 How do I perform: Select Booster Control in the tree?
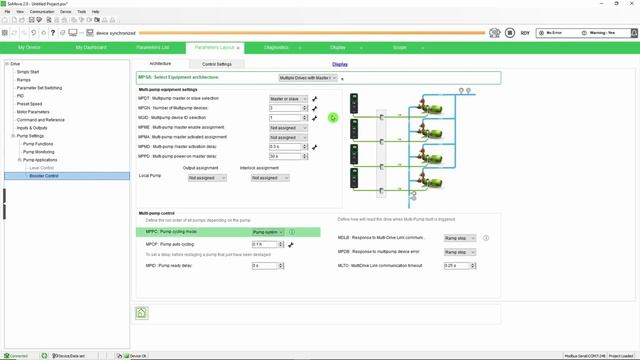(x=44, y=176)
